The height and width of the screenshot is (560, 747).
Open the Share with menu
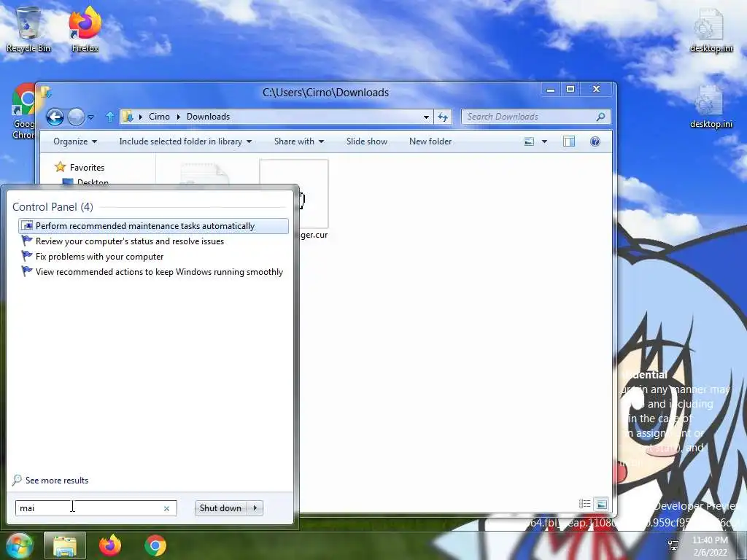tap(298, 141)
